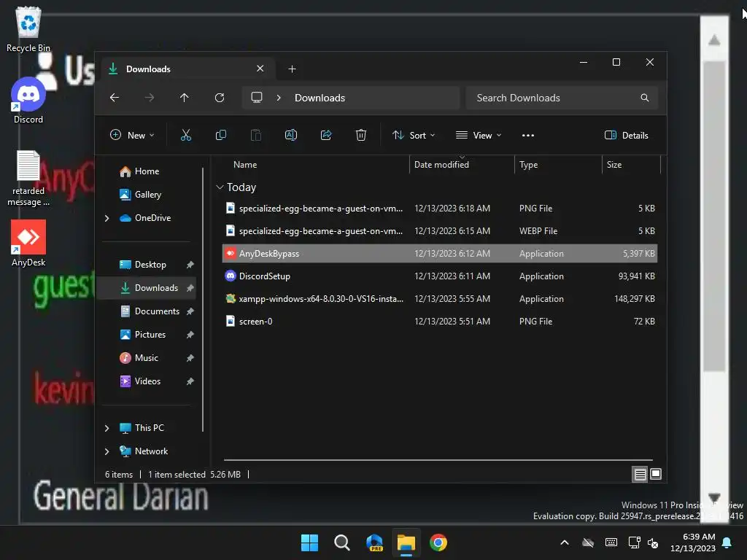Open Discord desktop shortcut
Image resolution: width=747 pixels, height=560 pixels.
pyautogui.click(x=28, y=101)
